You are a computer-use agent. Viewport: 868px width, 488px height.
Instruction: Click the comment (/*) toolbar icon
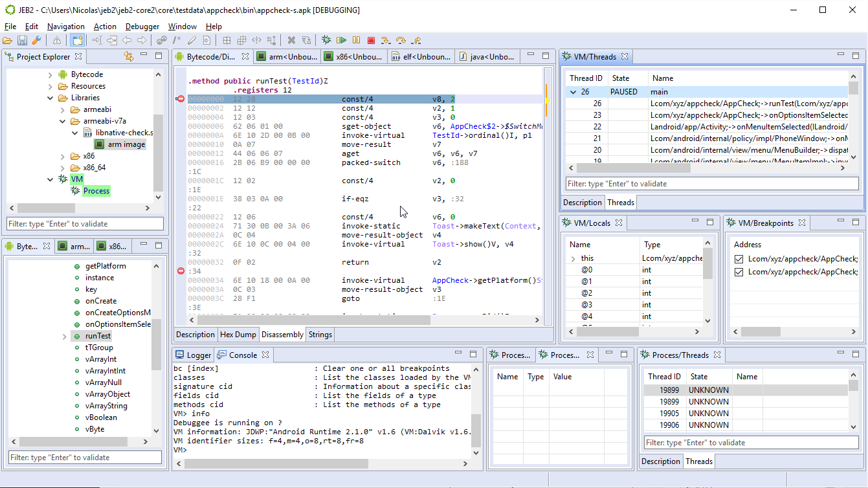177,41
